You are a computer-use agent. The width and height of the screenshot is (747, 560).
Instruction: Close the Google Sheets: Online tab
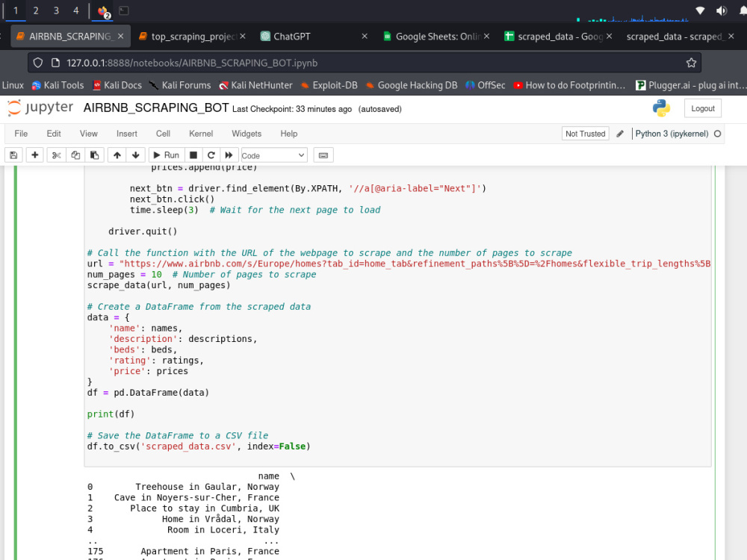click(x=486, y=36)
